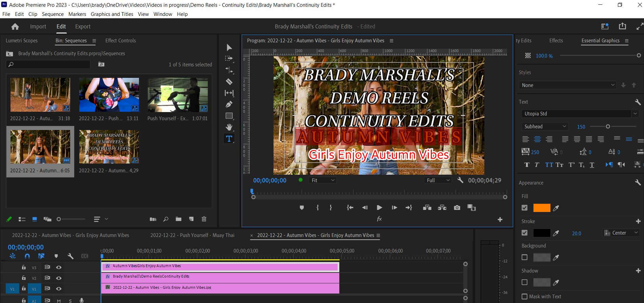Click New Bin folder icon
The width and height of the screenshot is (644, 303).
[179, 219]
